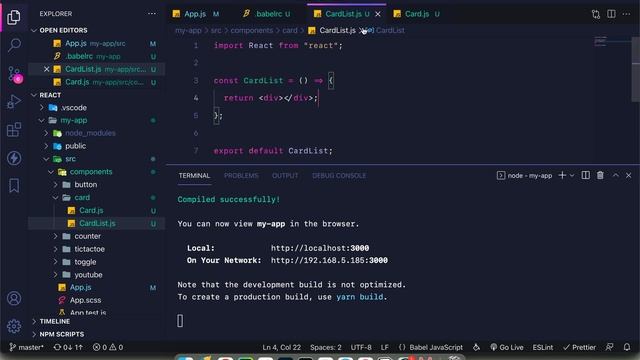
Task: Open the Run and Debug view
Action: (x=14, y=102)
